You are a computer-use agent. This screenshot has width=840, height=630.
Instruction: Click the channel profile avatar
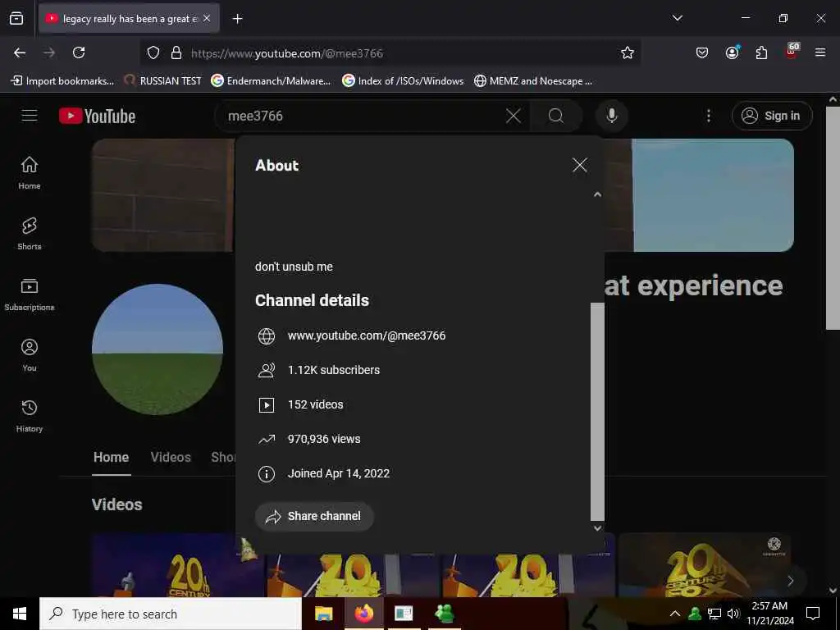(157, 349)
